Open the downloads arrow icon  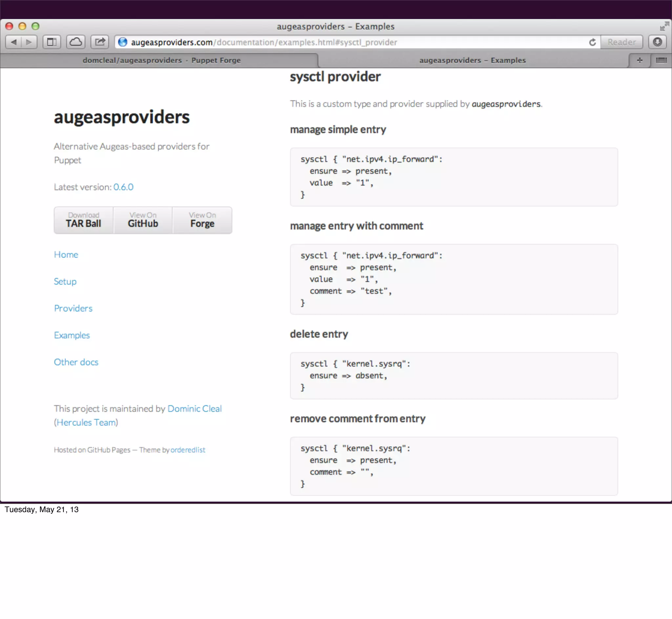[657, 42]
